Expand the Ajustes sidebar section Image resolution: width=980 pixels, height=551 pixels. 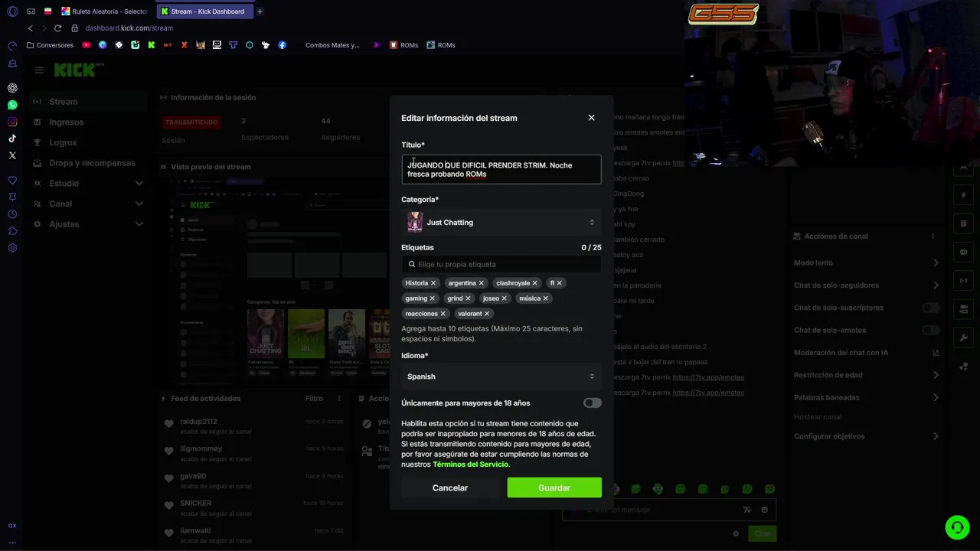(88, 224)
